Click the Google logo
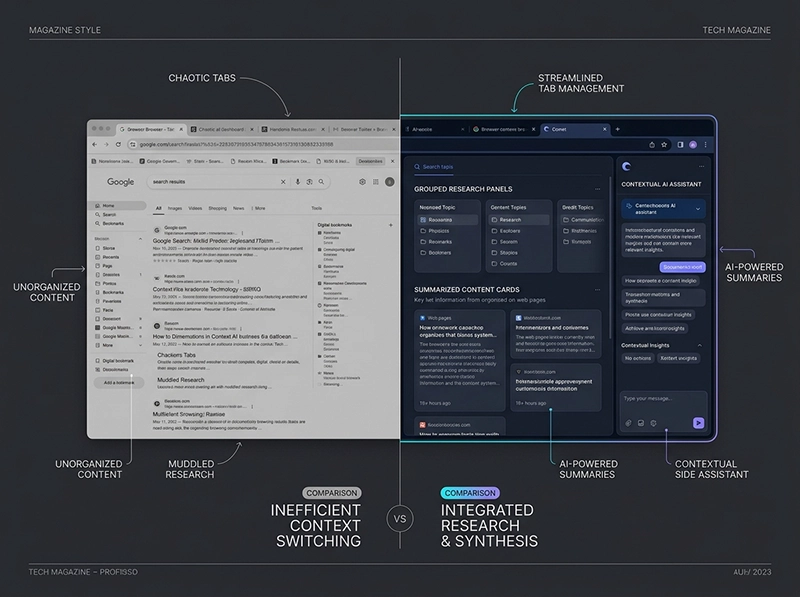 pos(120,182)
